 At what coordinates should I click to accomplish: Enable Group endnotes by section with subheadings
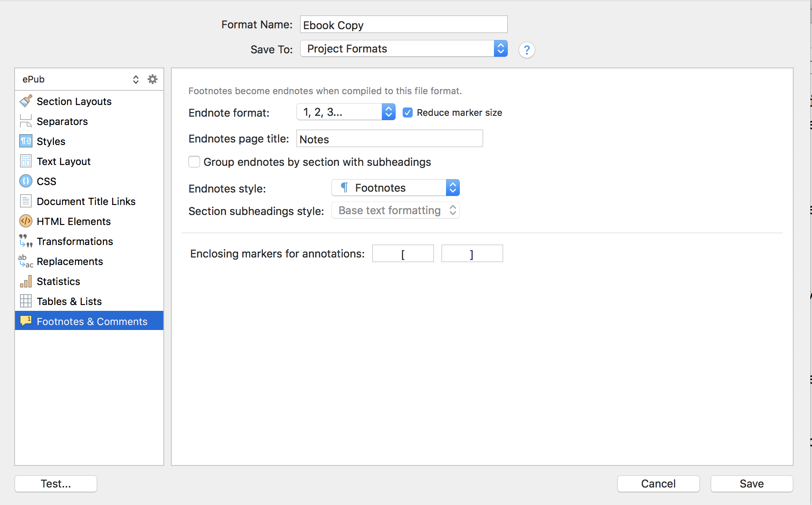click(x=194, y=162)
